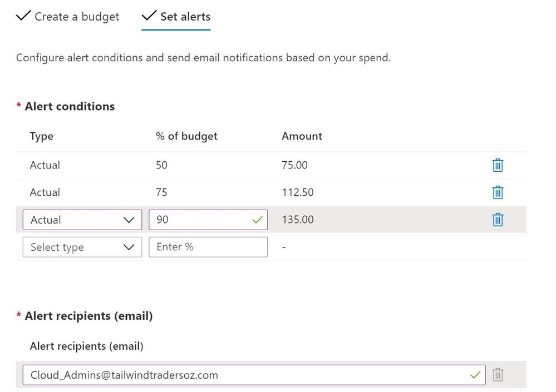Click the checkmark icon beside Create a budget
Screen dimensions: 556x392
[x=23, y=16]
